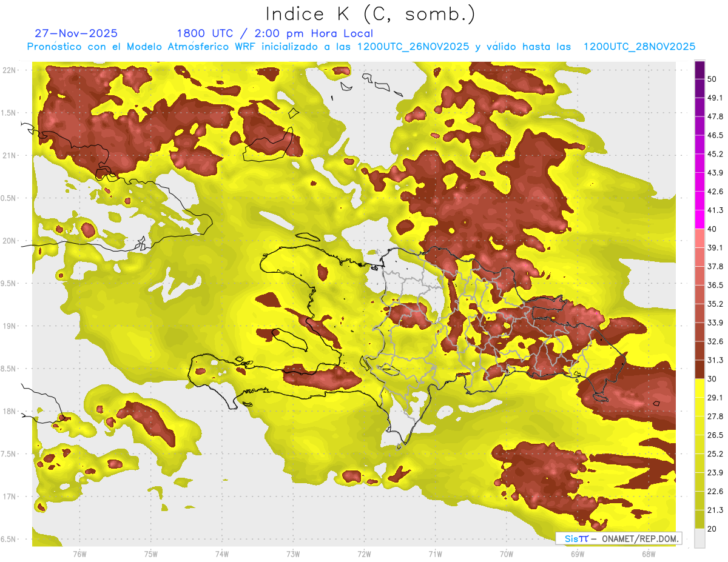728x562 pixels.
Task: Click the '75W' longitude axis label
Action: click(x=151, y=554)
